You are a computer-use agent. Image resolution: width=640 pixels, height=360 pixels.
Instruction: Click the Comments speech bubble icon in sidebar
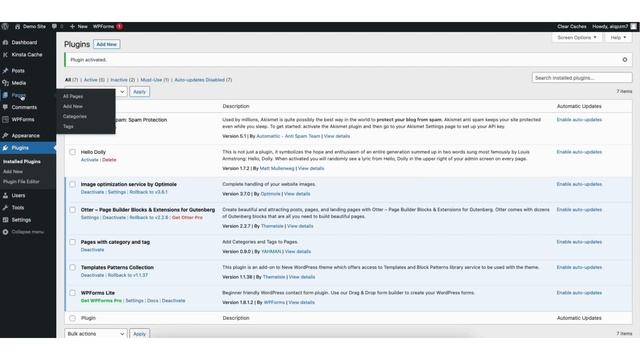5,107
